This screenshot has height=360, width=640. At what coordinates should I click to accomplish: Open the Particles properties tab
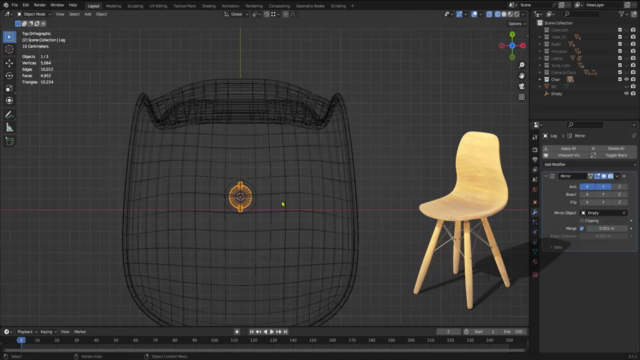click(535, 222)
